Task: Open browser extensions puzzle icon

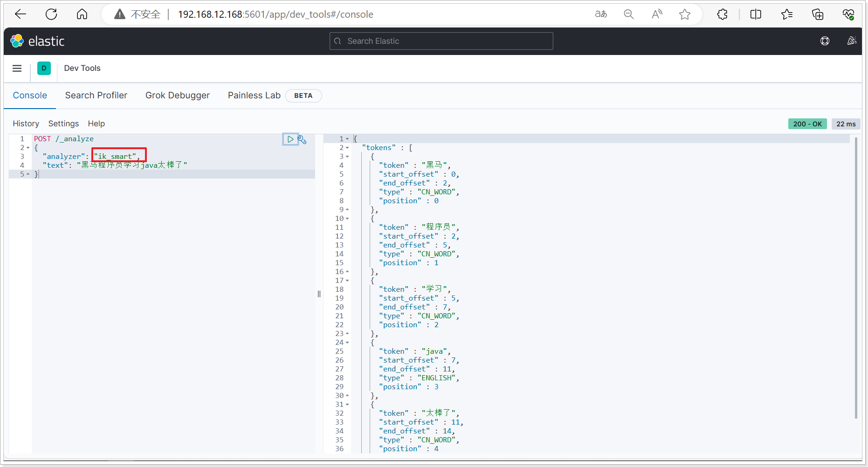Action: click(x=722, y=14)
